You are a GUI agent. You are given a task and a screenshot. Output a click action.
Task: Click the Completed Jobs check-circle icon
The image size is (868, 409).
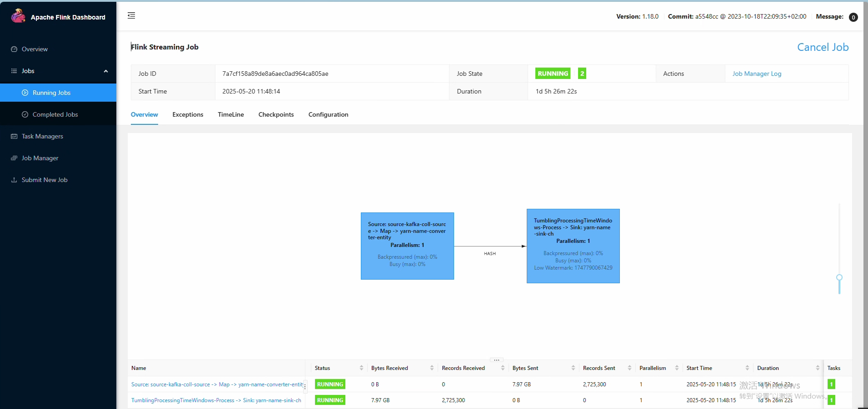[x=25, y=114]
